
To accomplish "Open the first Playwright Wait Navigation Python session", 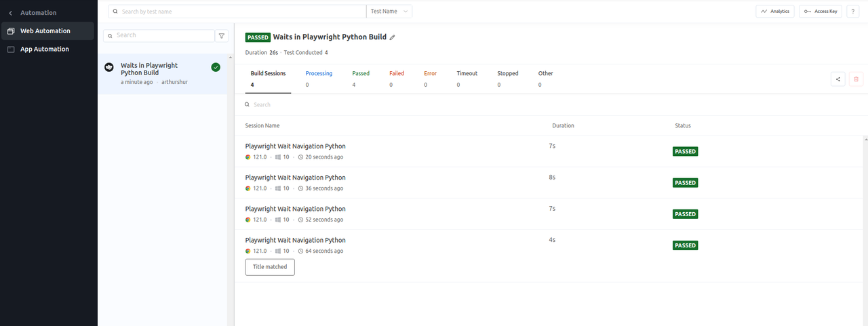I will [295, 146].
